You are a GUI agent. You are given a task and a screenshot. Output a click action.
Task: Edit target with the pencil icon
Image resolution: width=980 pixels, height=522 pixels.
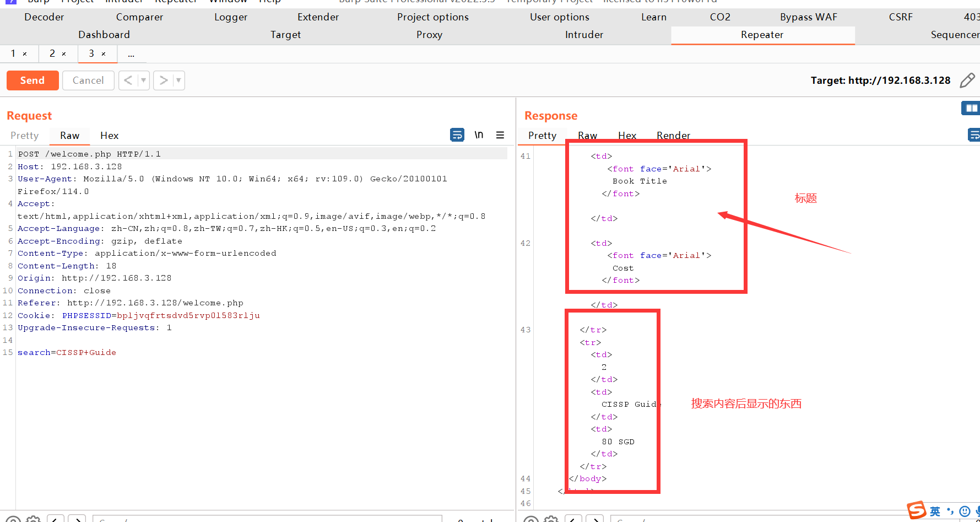click(x=967, y=80)
